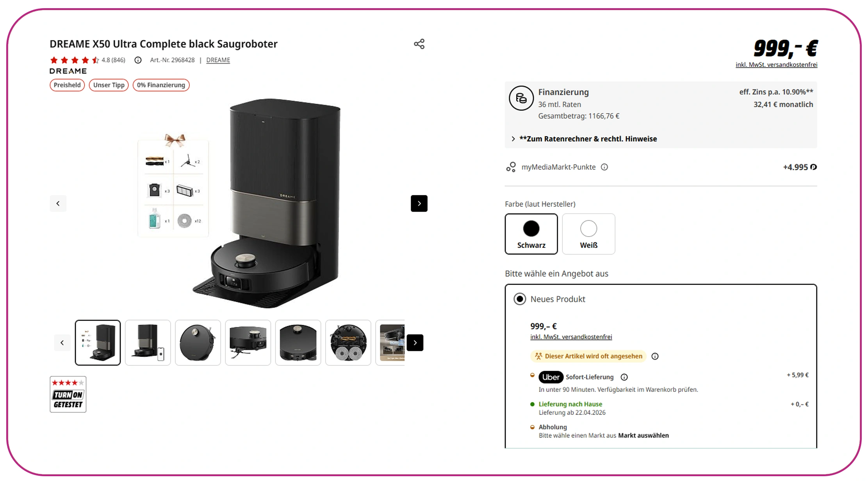Open Uber Sofort-Lieferung info icon
This screenshot has width=868, height=484.
coord(624,377)
